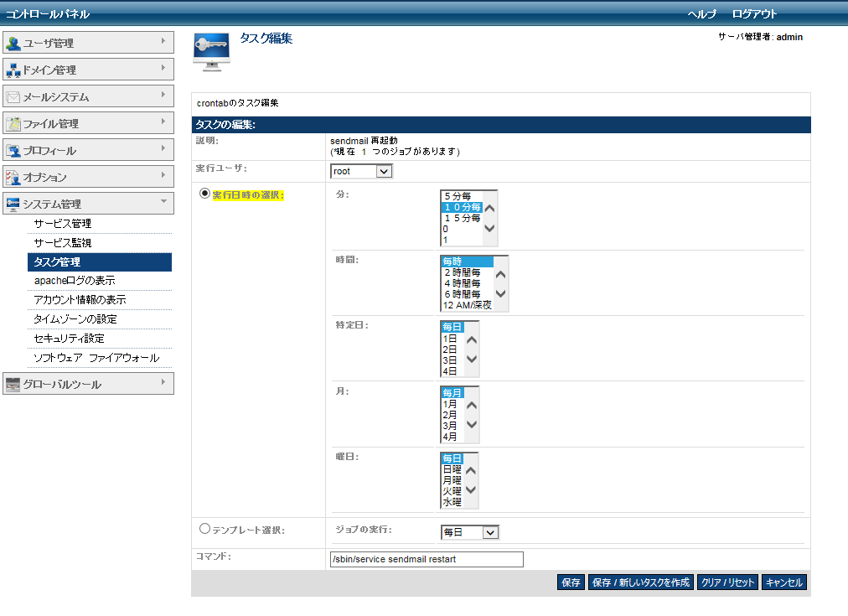Click the グローバルツール toolbox icon

click(13, 385)
